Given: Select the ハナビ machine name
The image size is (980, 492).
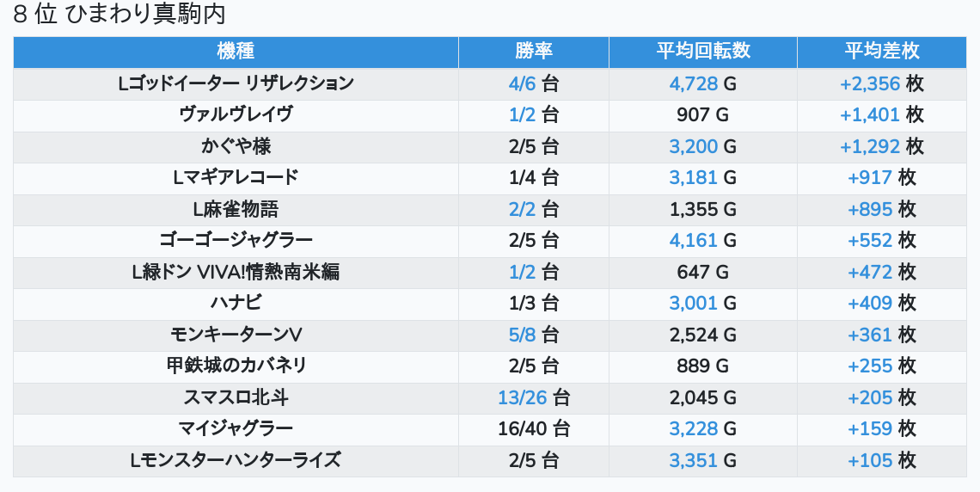Looking at the screenshot, I should [x=236, y=304].
